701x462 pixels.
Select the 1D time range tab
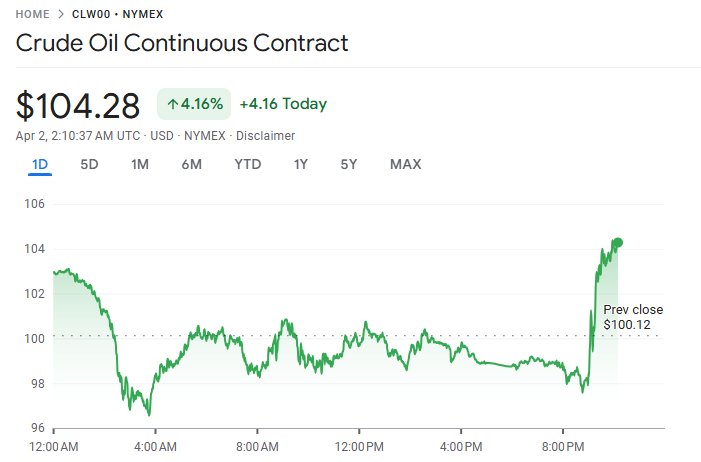pyautogui.click(x=40, y=164)
